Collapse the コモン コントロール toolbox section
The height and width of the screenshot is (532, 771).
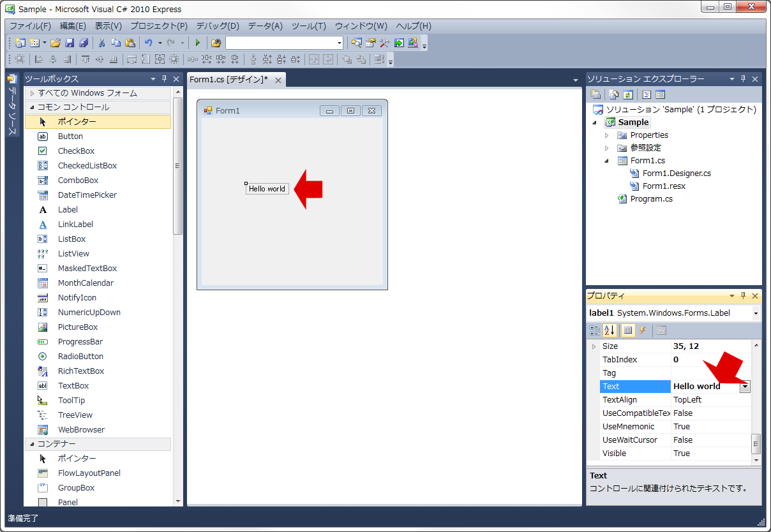click(31, 107)
